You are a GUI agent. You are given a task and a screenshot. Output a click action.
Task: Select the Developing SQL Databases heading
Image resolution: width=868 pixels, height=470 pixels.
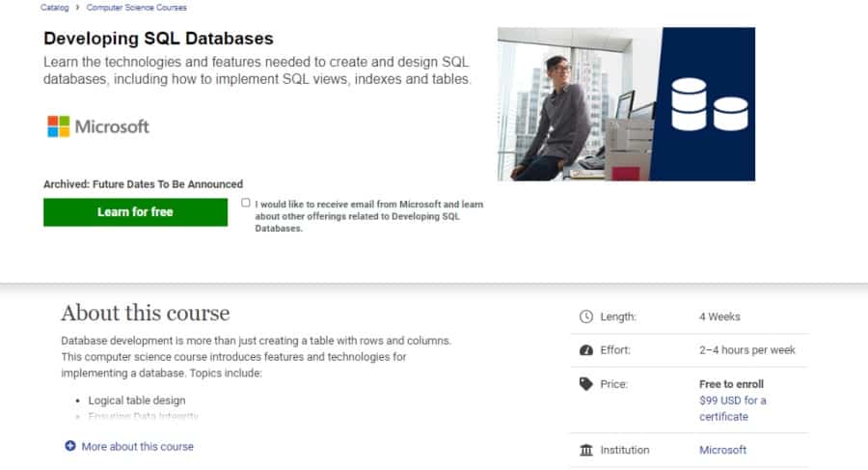coord(158,39)
